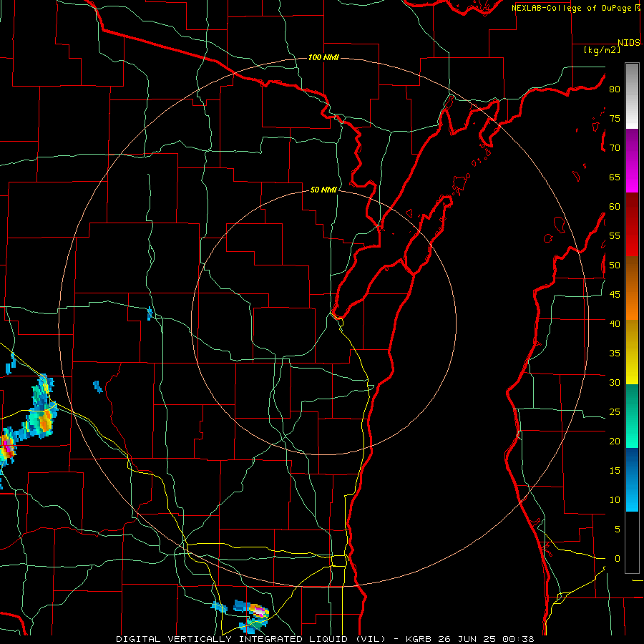Click the scale value 80
Image resolution: width=644 pixels, height=644 pixels.
pyautogui.click(x=615, y=89)
